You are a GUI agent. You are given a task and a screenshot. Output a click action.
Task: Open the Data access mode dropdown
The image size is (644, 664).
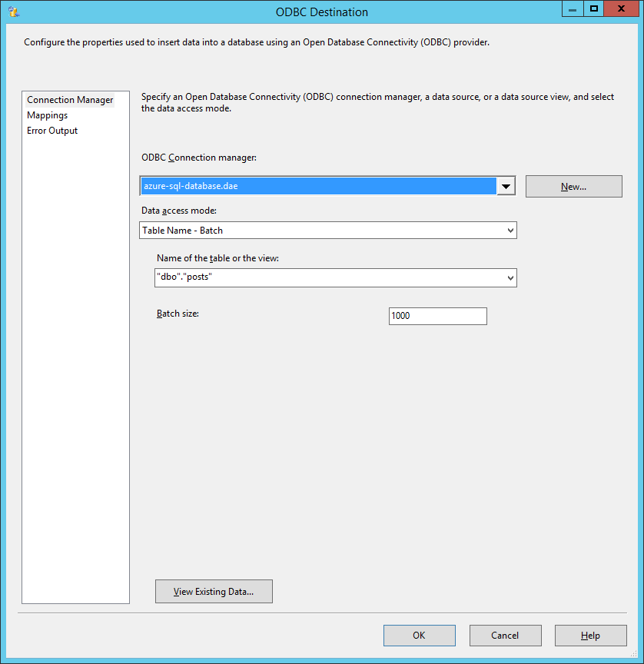(507, 230)
